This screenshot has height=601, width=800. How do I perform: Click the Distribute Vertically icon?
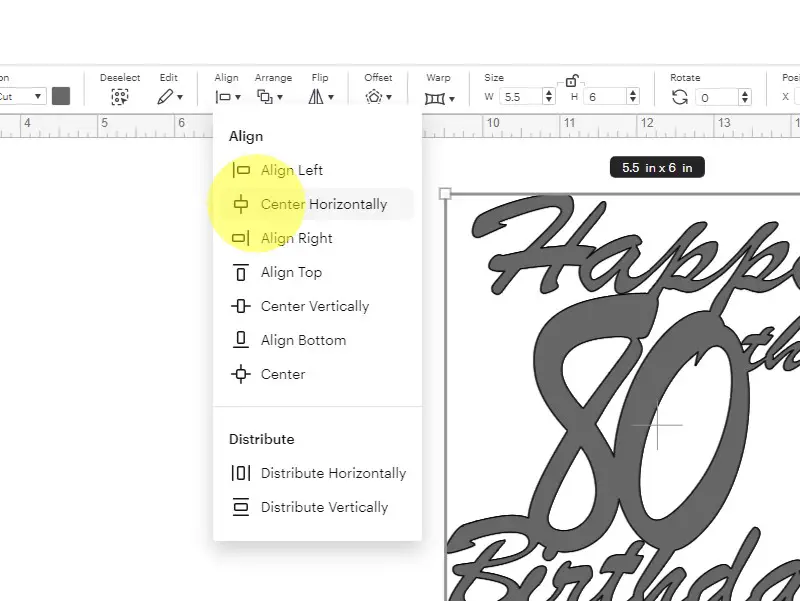pos(241,507)
